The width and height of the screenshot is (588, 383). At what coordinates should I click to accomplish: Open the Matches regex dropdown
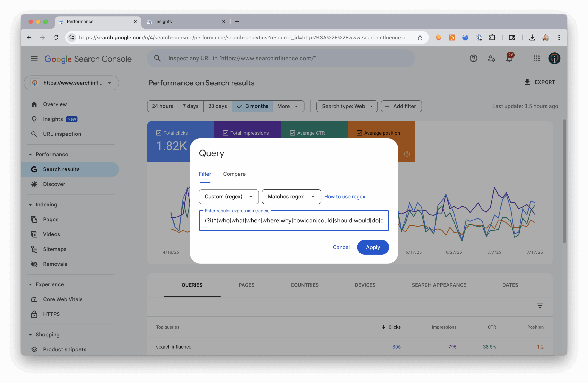[291, 197]
